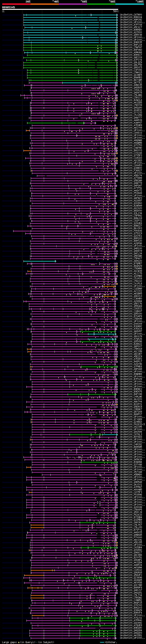Screen dimensions: 146x644
Task: Click the Large gaps legend text
Action: click(28, 642)
